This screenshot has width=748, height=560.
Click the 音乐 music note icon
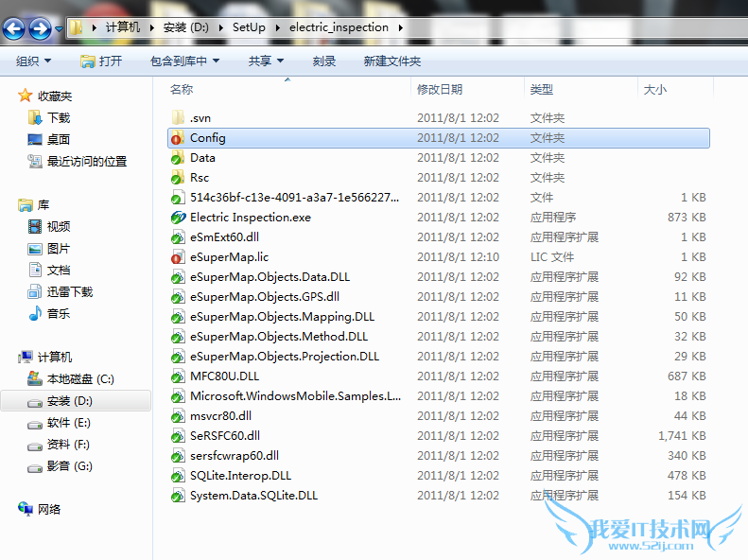click(x=35, y=313)
